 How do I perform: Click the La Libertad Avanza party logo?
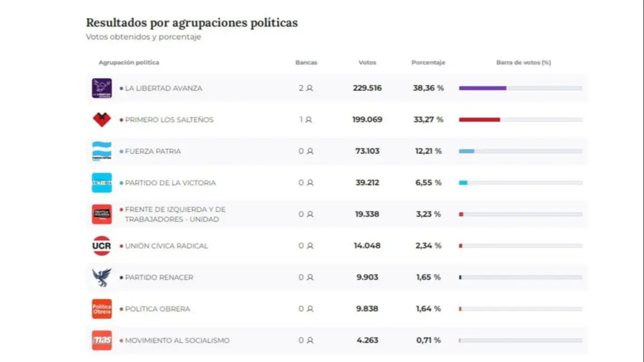(101, 88)
